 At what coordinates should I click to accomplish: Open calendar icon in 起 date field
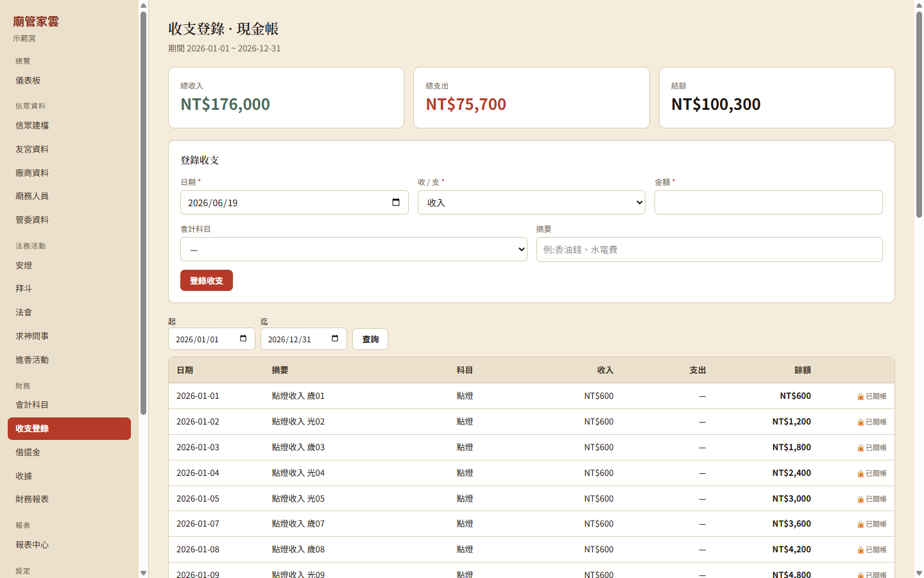[243, 338]
